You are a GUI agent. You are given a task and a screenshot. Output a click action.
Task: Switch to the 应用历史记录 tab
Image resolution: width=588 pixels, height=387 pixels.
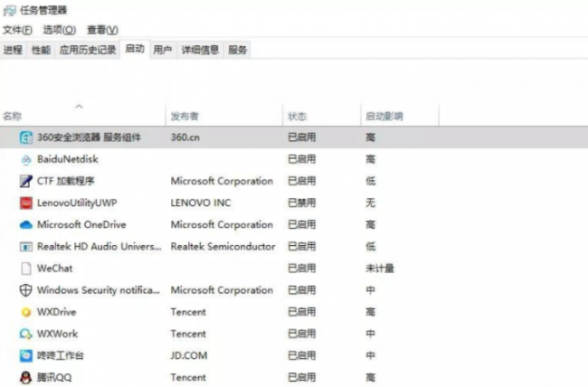[88, 50]
